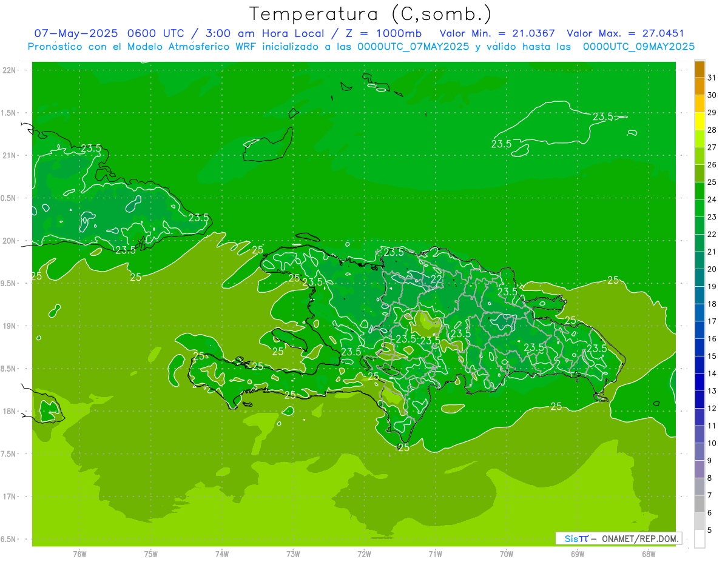The height and width of the screenshot is (562, 728).
Task: Click the 71W longitude axis label
Action: point(435,554)
